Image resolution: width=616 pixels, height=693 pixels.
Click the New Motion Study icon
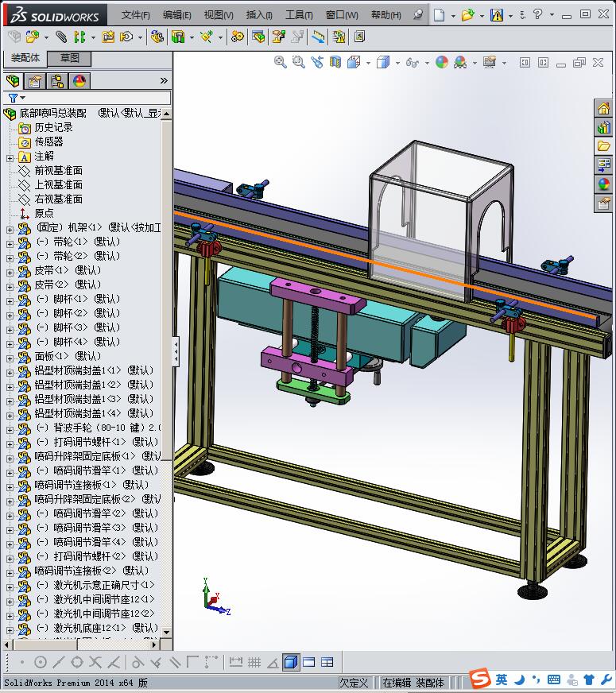(238, 37)
